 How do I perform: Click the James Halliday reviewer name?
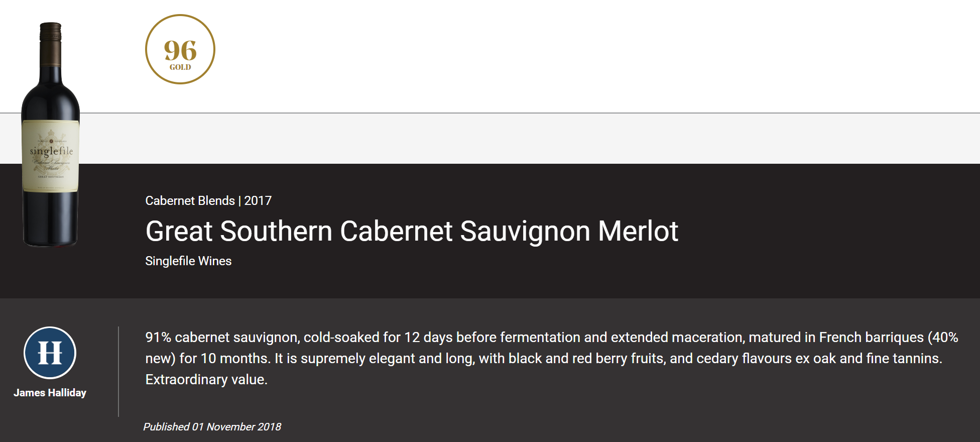point(50,393)
